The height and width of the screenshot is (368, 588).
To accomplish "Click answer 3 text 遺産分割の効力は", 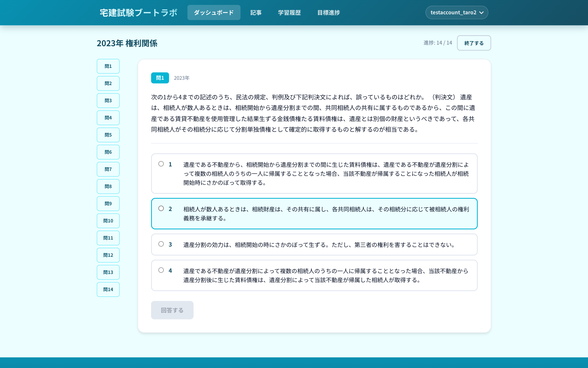I will pos(319,245).
